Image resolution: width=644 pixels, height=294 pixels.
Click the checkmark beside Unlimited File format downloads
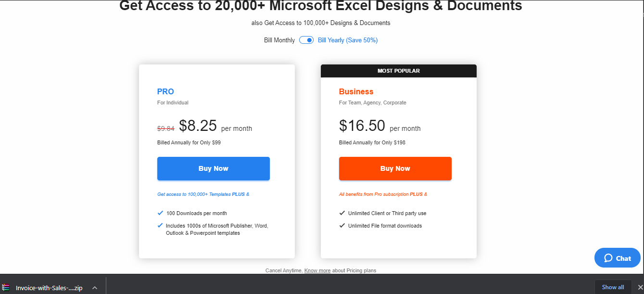point(342,225)
